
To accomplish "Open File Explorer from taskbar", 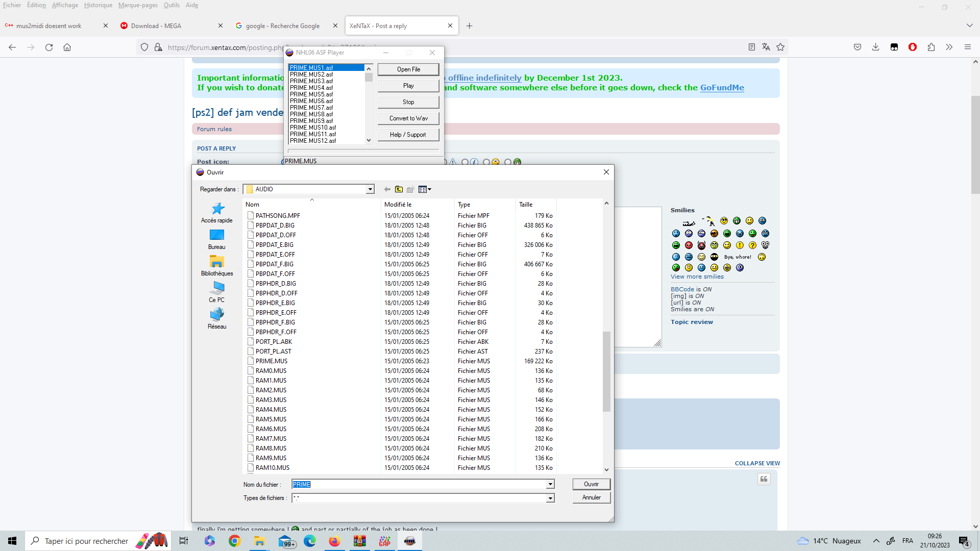I will point(259,541).
